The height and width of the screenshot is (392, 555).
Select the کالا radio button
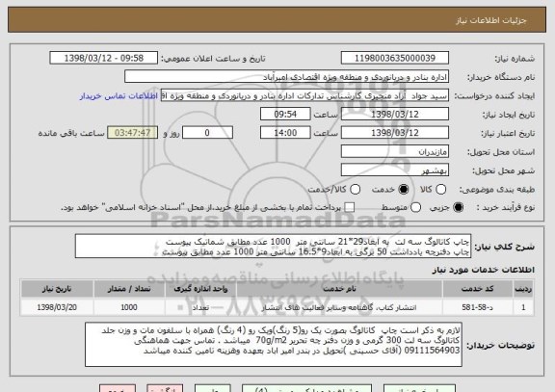click(440, 190)
